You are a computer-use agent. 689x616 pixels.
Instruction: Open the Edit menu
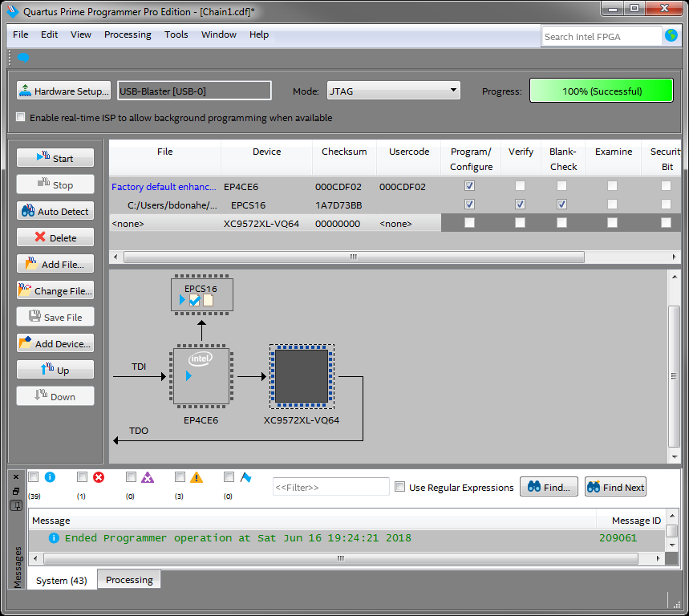coord(49,34)
